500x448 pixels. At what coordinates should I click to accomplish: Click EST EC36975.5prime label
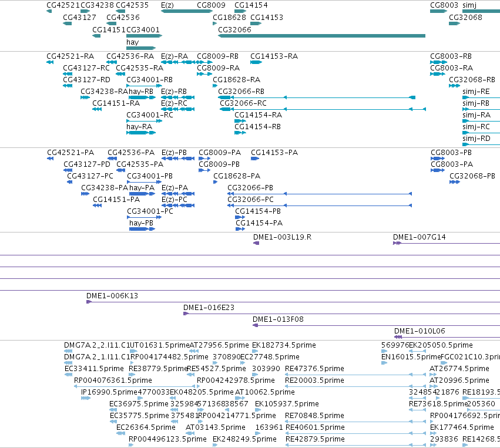click(x=139, y=404)
